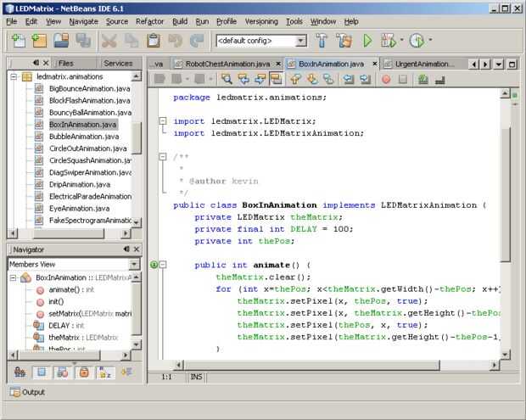
Task: Click the red Start Macro Recording icon
Action: 386,80
